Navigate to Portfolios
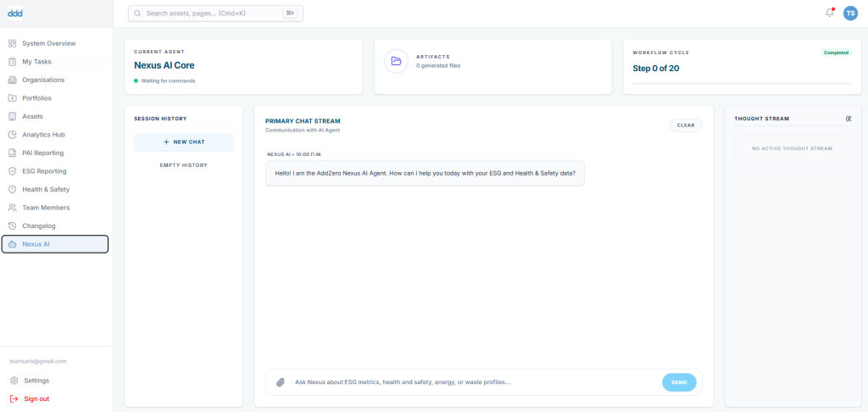 (x=55, y=98)
